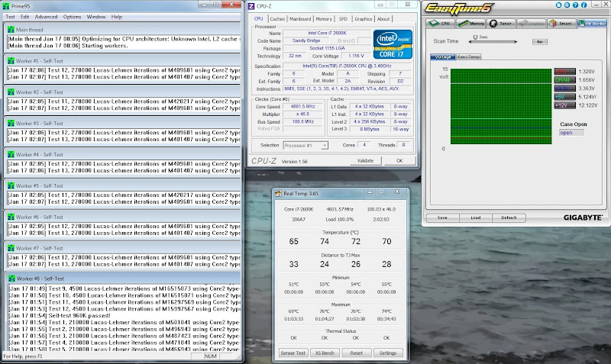Screen dimensions: 611x364
Task: Click the CPU-Z purple Z title icon
Action: pyautogui.click(x=251, y=6)
